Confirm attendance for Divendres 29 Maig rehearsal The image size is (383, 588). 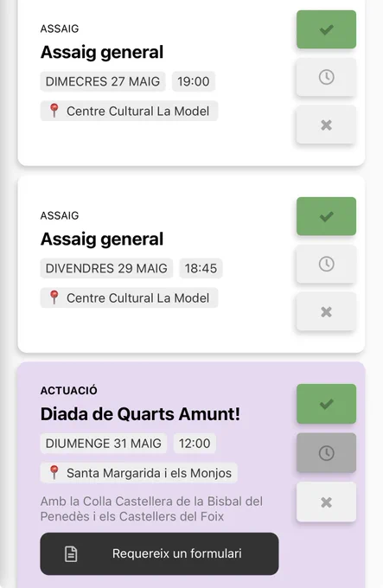coord(326,216)
